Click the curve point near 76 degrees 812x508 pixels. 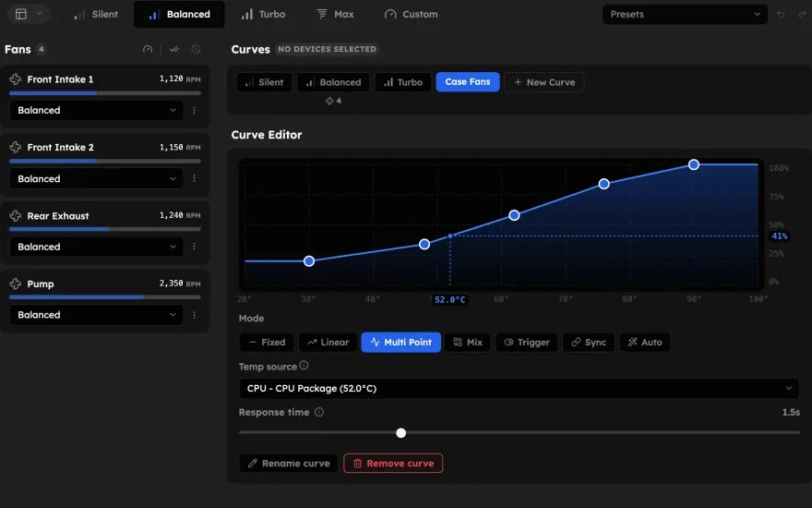pos(603,184)
